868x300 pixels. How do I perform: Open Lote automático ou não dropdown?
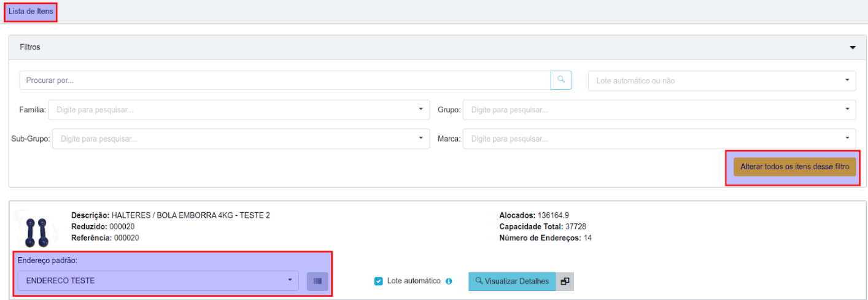(x=722, y=81)
